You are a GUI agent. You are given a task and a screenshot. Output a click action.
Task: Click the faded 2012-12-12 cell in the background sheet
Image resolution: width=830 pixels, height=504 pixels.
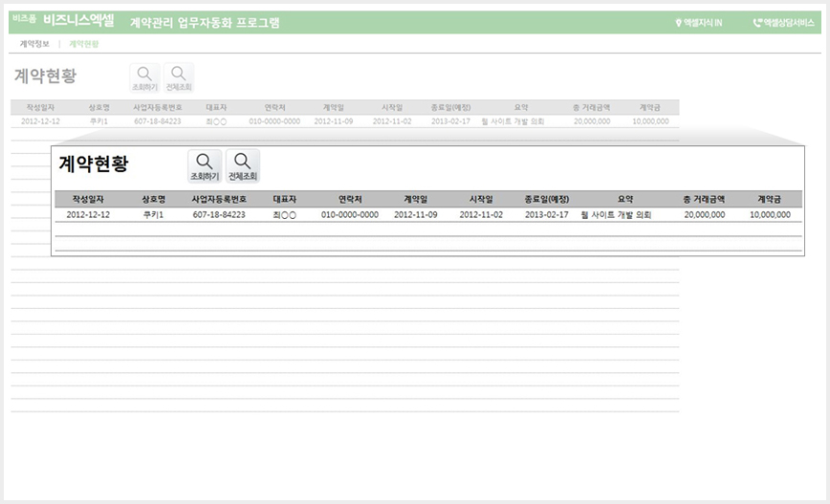point(40,121)
